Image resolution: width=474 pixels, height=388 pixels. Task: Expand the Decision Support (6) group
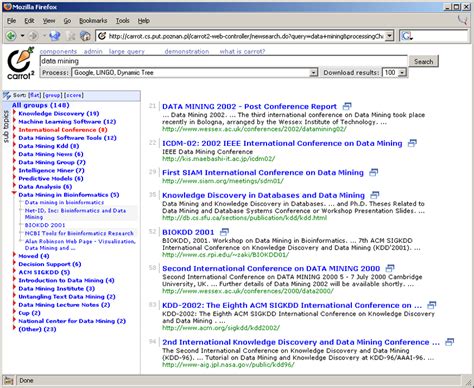click(14, 263)
